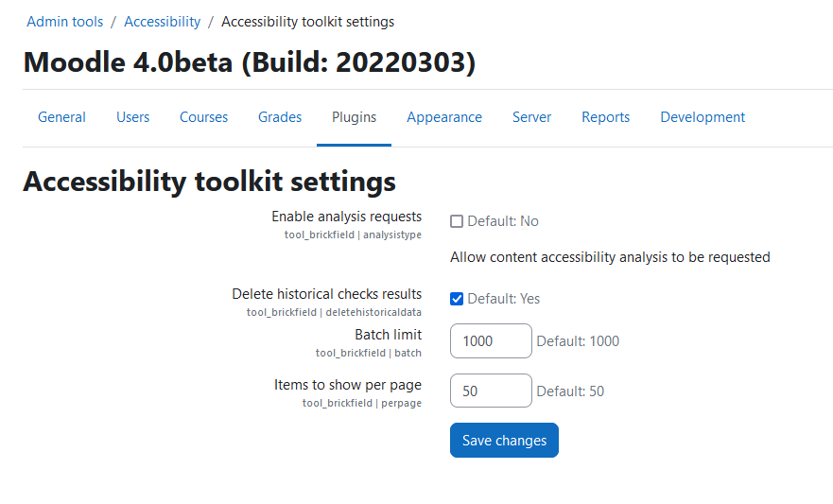Open the Appearance tab
833x504 pixels.
point(444,117)
